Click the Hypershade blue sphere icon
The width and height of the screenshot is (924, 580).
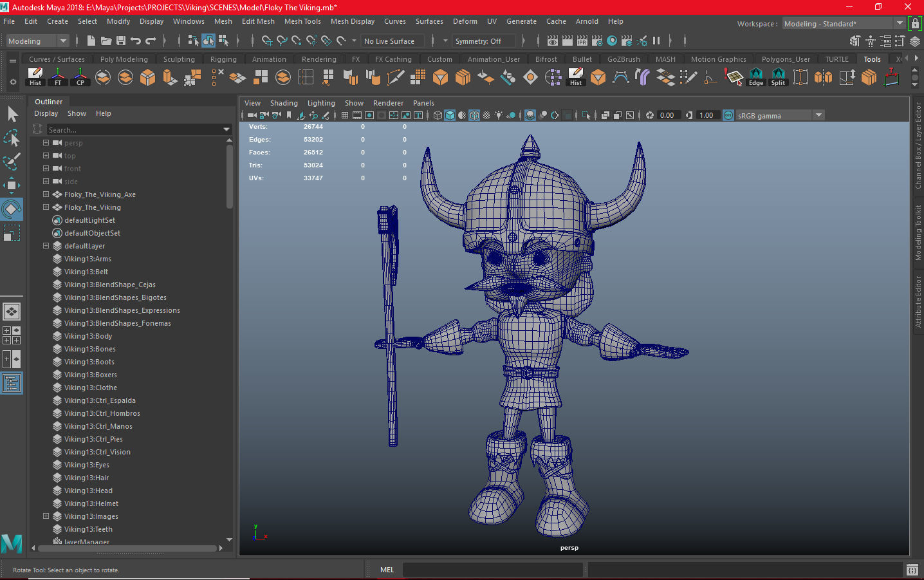point(612,41)
